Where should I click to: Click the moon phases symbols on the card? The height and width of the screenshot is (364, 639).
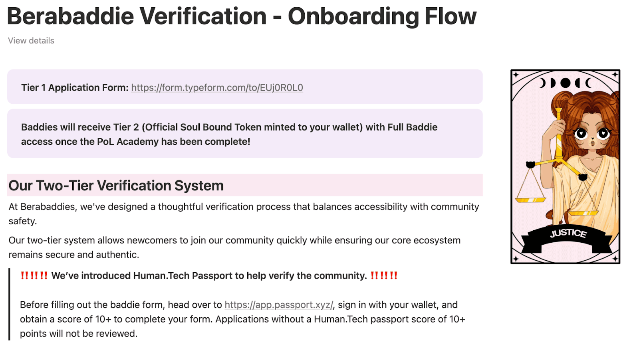pyautogui.click(x=565, y=83)
